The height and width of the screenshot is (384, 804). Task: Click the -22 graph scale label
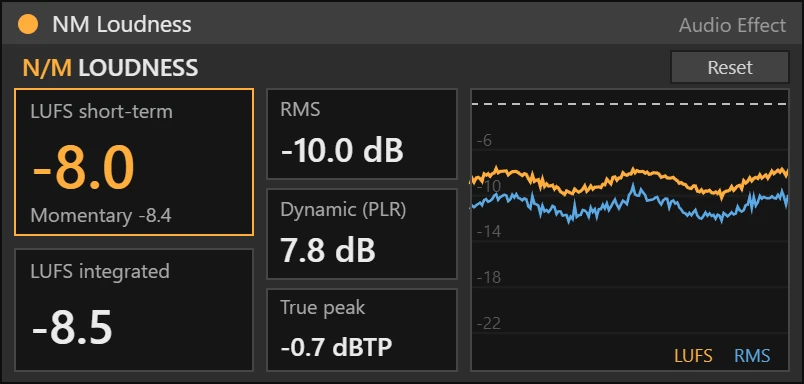point(489,324)
